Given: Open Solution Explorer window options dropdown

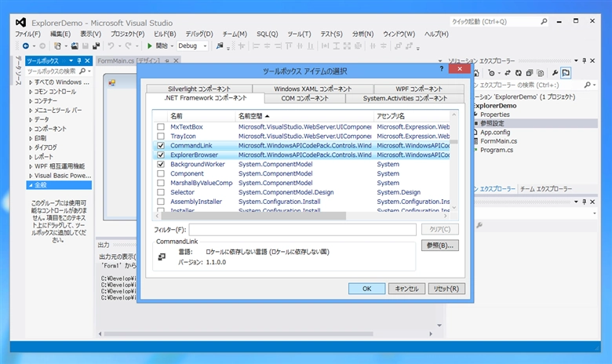Looking at the screenshot, I should coord(576,60).
